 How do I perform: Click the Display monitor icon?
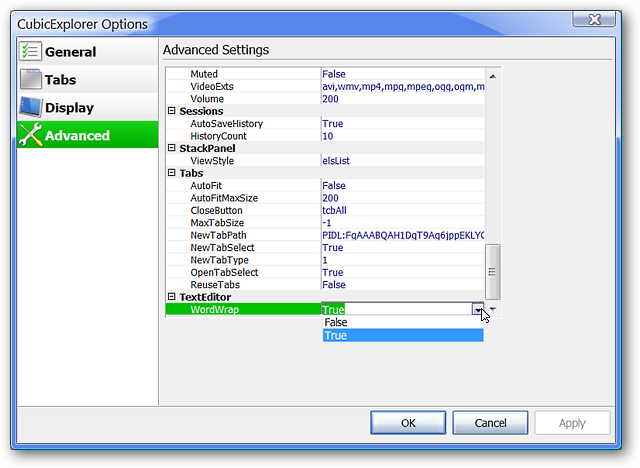pos(30,107)
